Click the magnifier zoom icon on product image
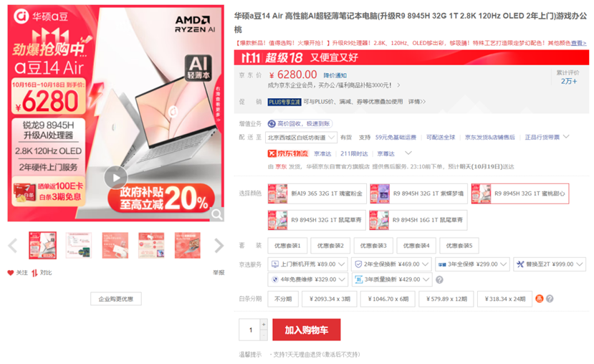The height and width of the screenshot is (364, 594). (217, 214)
